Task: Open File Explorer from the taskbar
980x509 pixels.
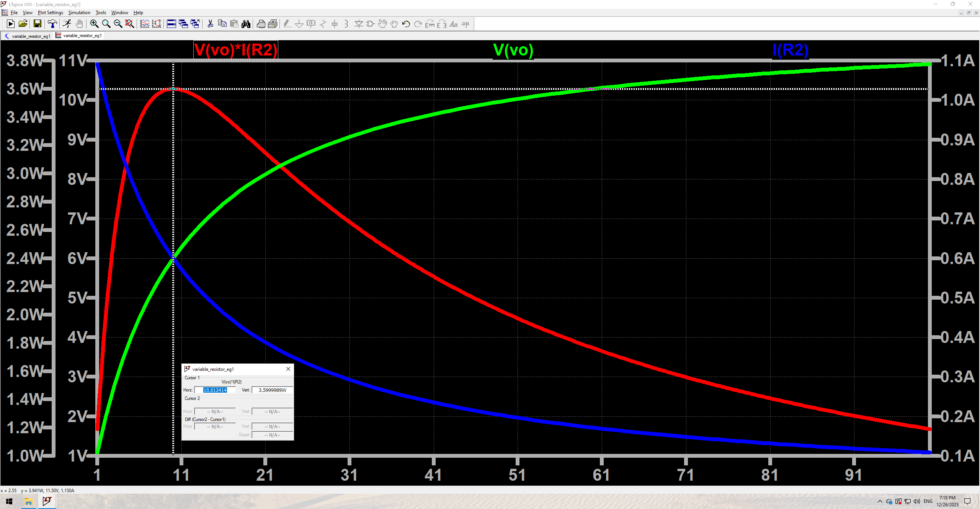Action: pyautogui.click(x=28, y=501)
